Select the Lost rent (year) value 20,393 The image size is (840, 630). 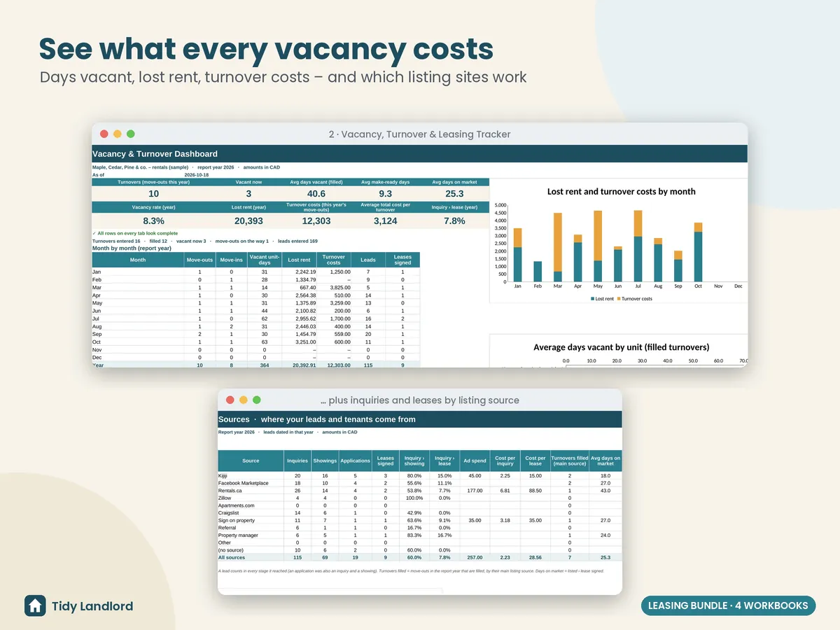[x=248, y=220]
